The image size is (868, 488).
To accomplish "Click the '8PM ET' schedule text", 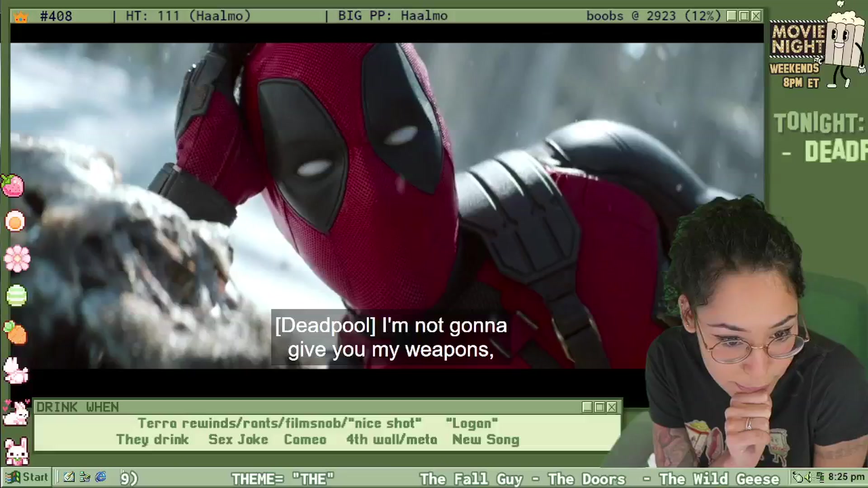I will tap(801, 83).
